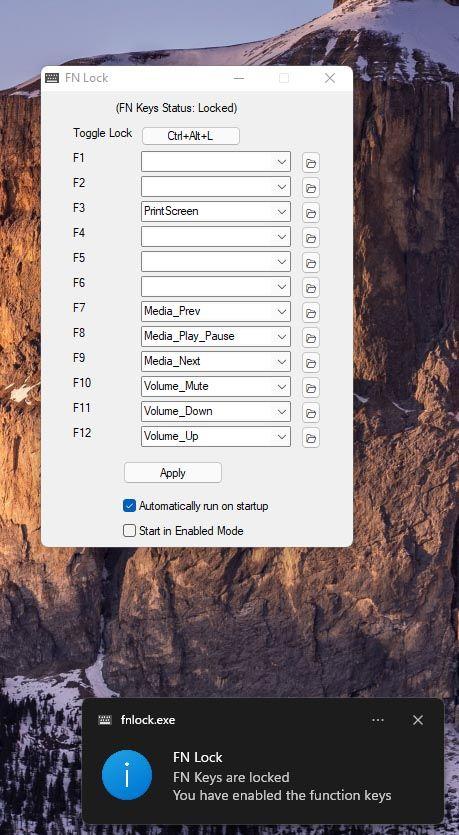Click the Apply button
Image resolution: width=459 pixels, height=835 pixels.
(x=173, y=473)
